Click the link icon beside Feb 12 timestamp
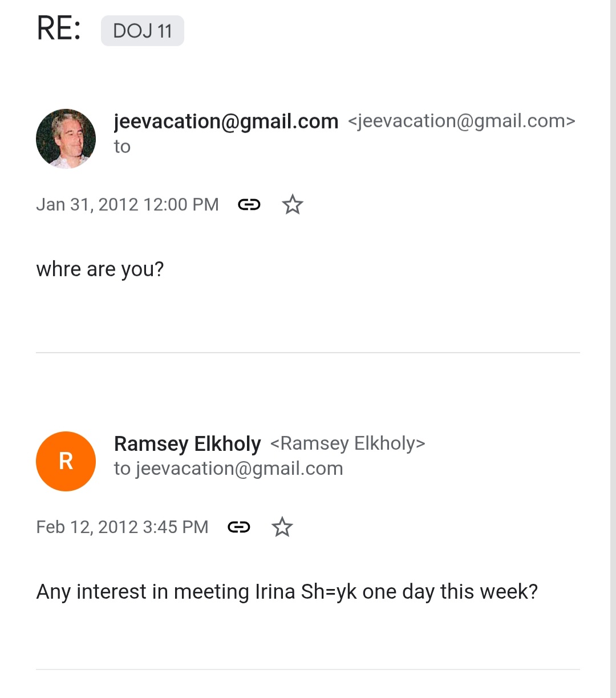Screen dimensions: 616x698 point(238,527)
